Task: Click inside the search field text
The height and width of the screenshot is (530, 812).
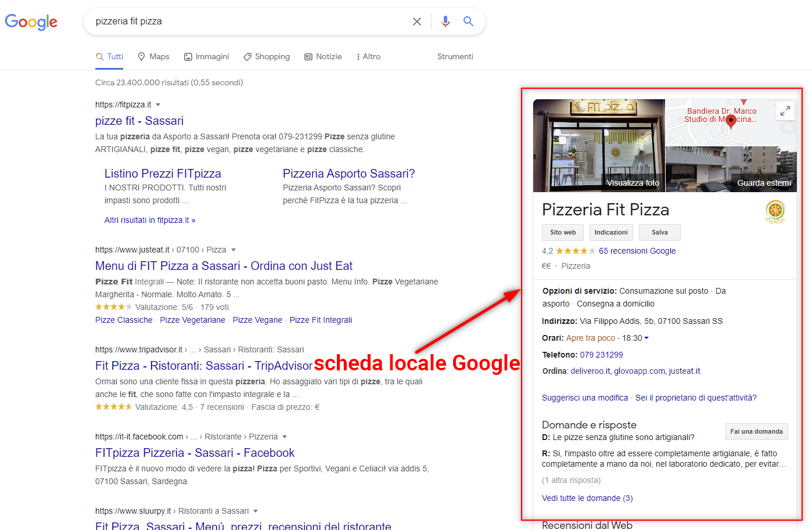Action: [x=129, y=21]
